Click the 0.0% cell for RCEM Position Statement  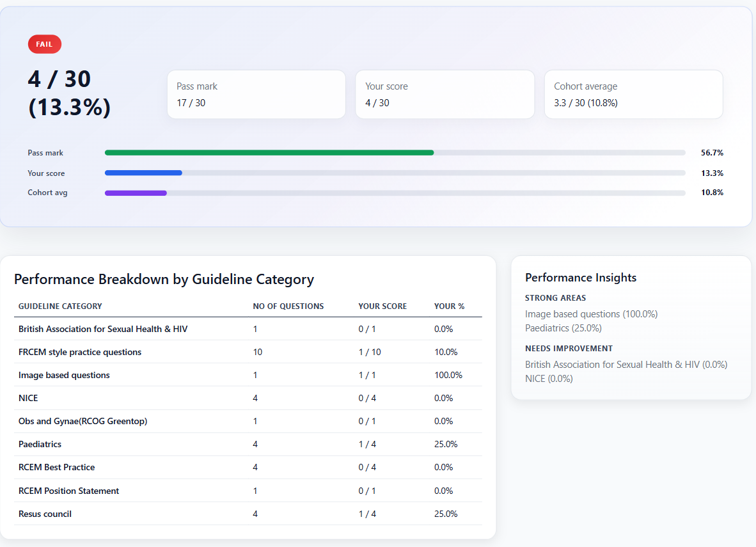(x=444, y=491)
